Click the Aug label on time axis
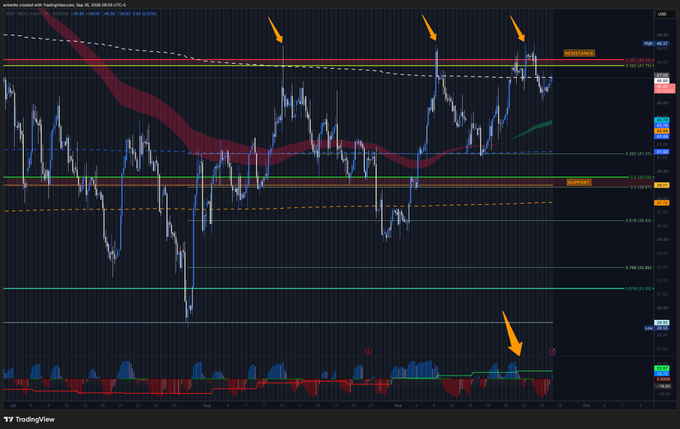680x429 pixels. click(x=207, y=406)
